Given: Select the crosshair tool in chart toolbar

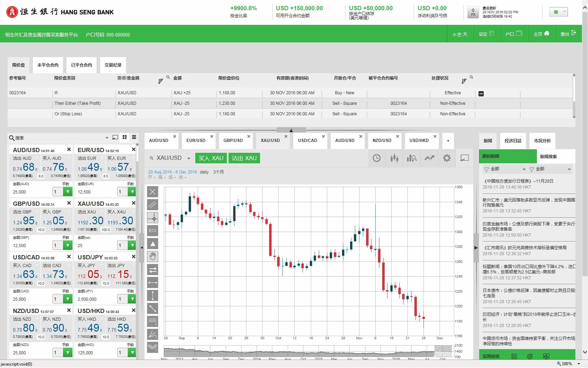Looking at the screenshot, I should [x=153, y=218].
